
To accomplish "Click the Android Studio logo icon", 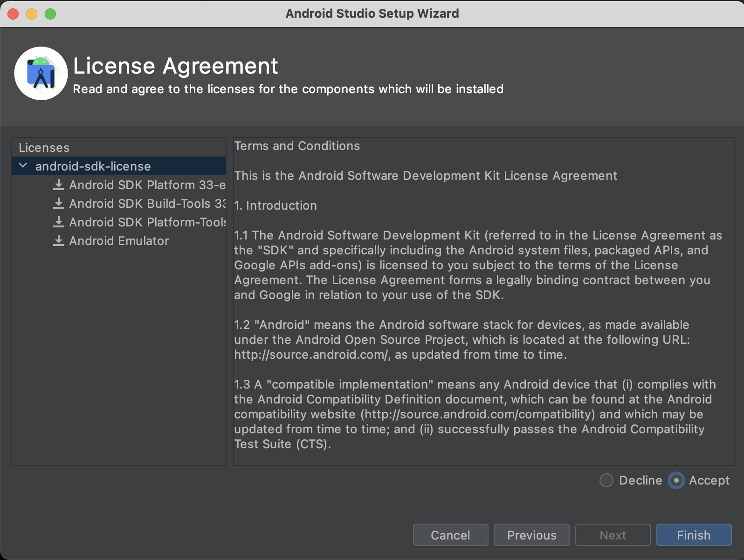I will pos(41,73).
